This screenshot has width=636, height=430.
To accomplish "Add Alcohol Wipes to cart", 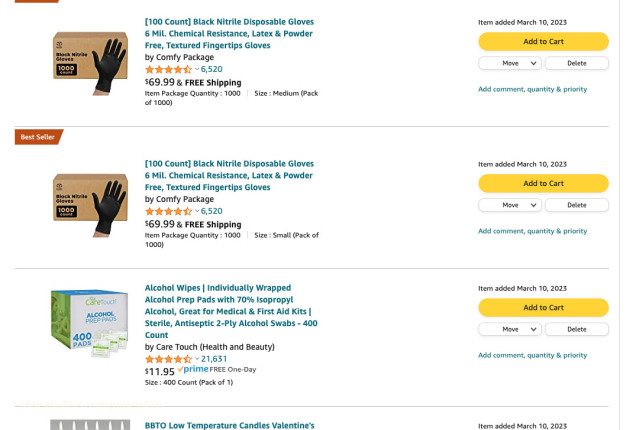I will [x=543, y=307].
